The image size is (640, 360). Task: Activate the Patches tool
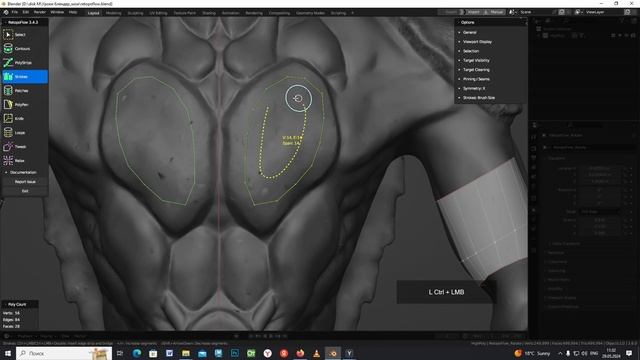(x=24, y=91)
